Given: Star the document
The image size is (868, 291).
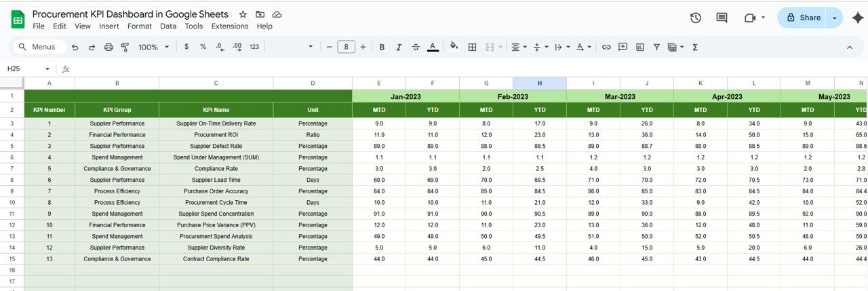Looking at the screenshot, I should point(243,14).
